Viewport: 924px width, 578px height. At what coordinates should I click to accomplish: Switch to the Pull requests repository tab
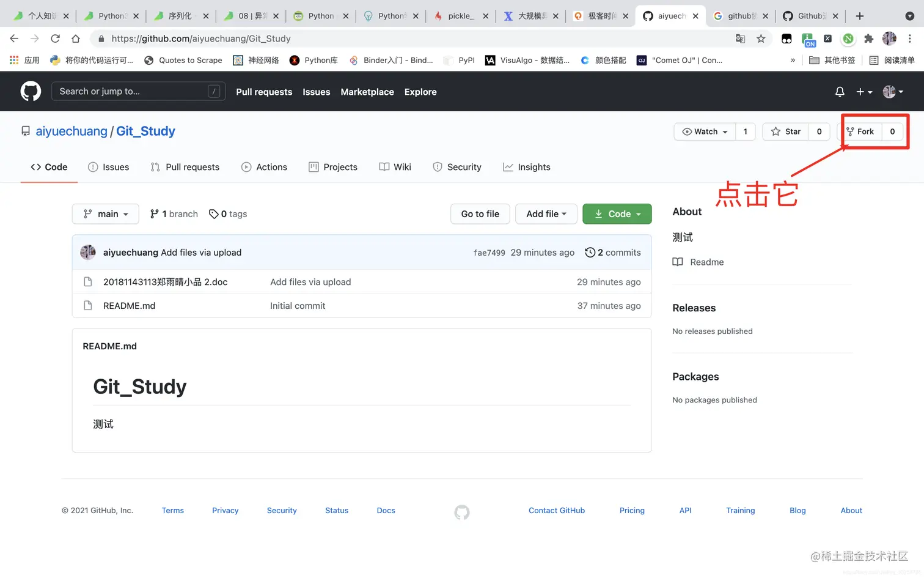tap(185, 167)
